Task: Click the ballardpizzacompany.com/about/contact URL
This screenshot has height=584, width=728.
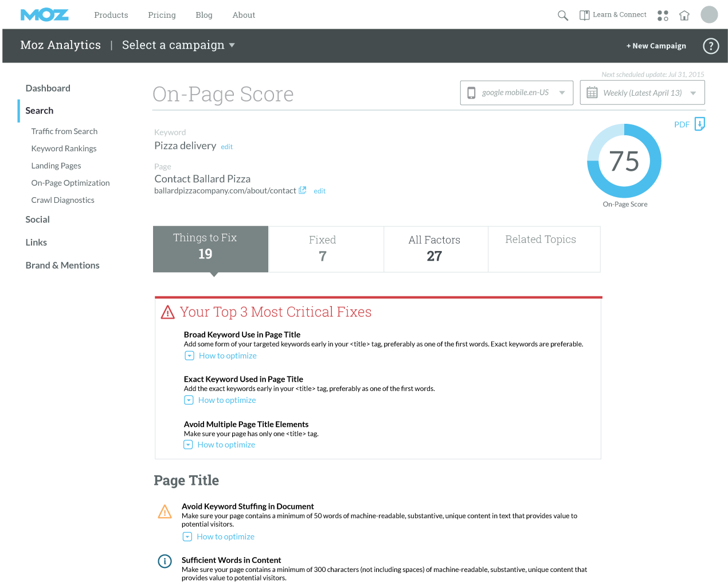Action: tap(225, 191)
